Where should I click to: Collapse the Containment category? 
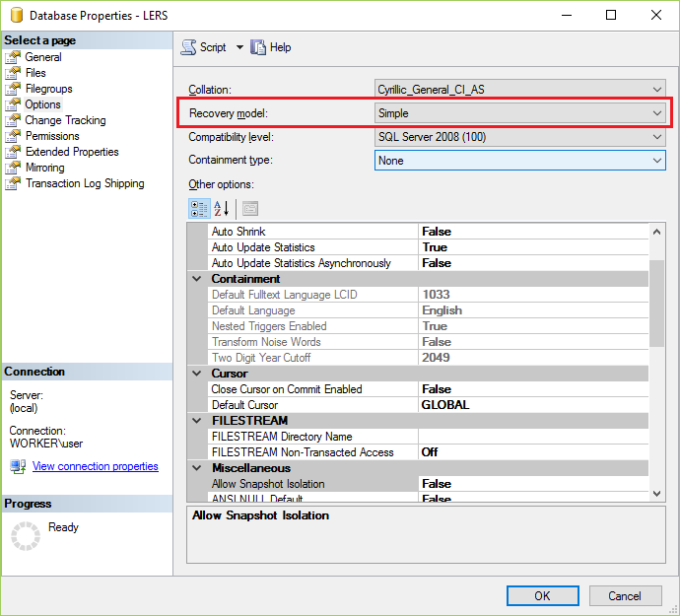point(197,279)
